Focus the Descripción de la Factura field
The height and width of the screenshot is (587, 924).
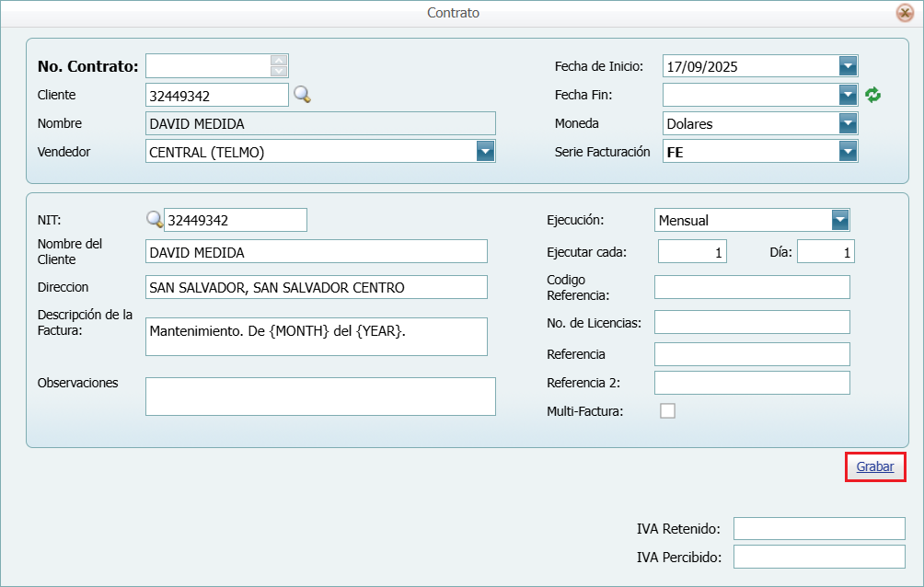pos(316,337)
